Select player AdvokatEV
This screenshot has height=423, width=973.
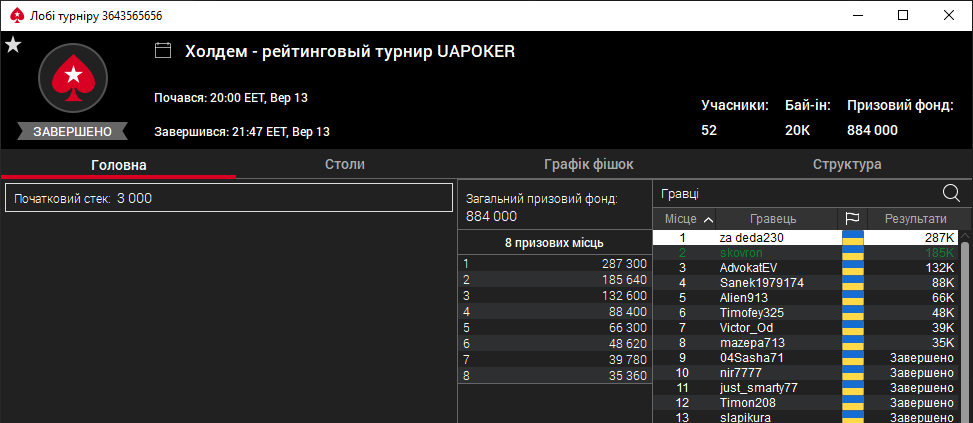click(805, 267)
